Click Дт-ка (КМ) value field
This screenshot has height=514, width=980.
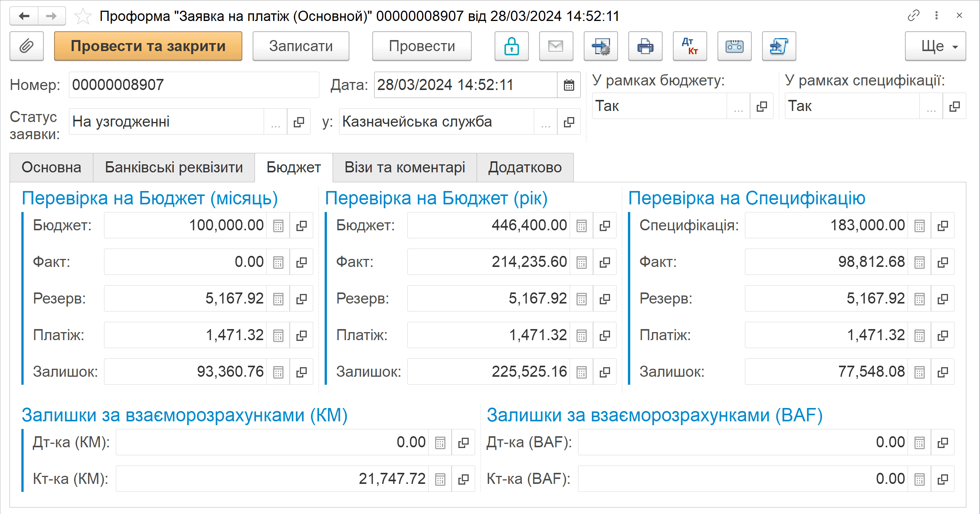pos(272,442)
